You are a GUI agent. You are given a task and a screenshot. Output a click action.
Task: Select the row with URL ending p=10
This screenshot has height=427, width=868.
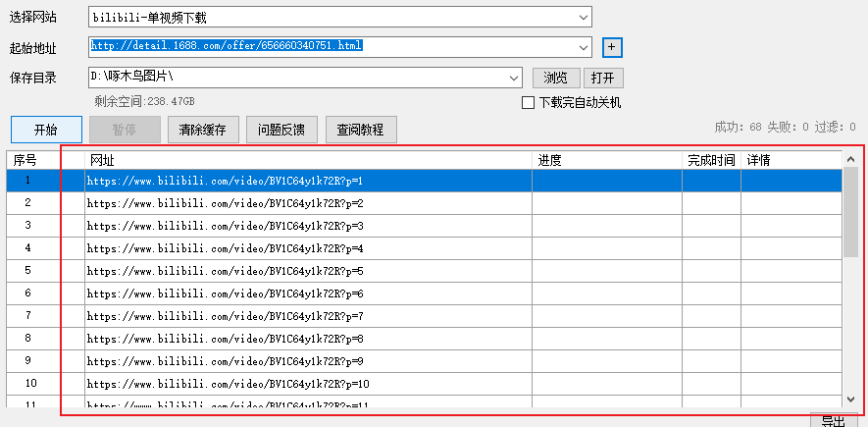pos(424,384)
